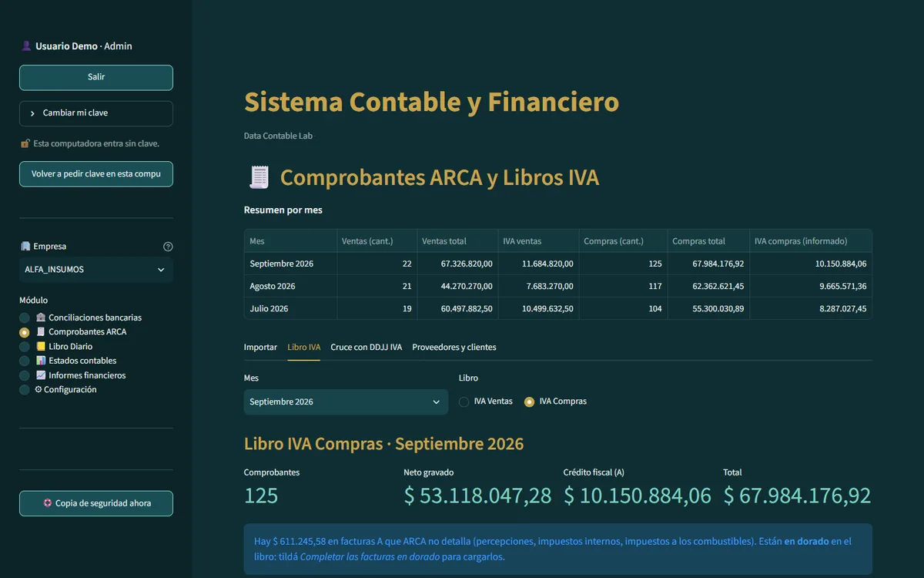
Task: Switch to the Libro IVA tab
Action: coord(304,348)
